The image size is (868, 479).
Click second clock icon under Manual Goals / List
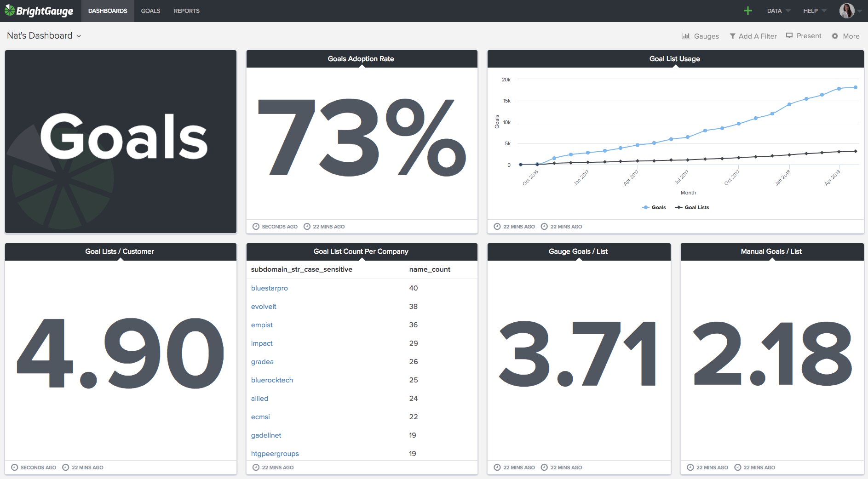[x=738, y=467]
